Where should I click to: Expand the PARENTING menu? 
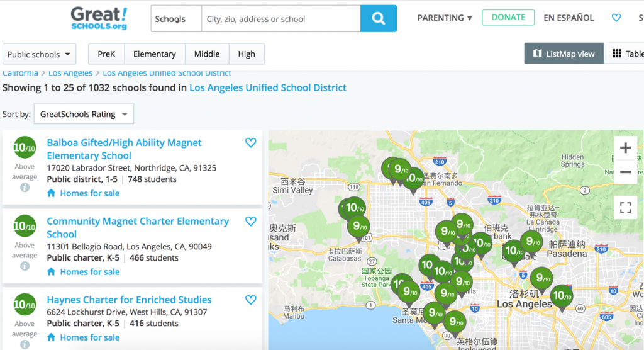[x=445, y=18]
